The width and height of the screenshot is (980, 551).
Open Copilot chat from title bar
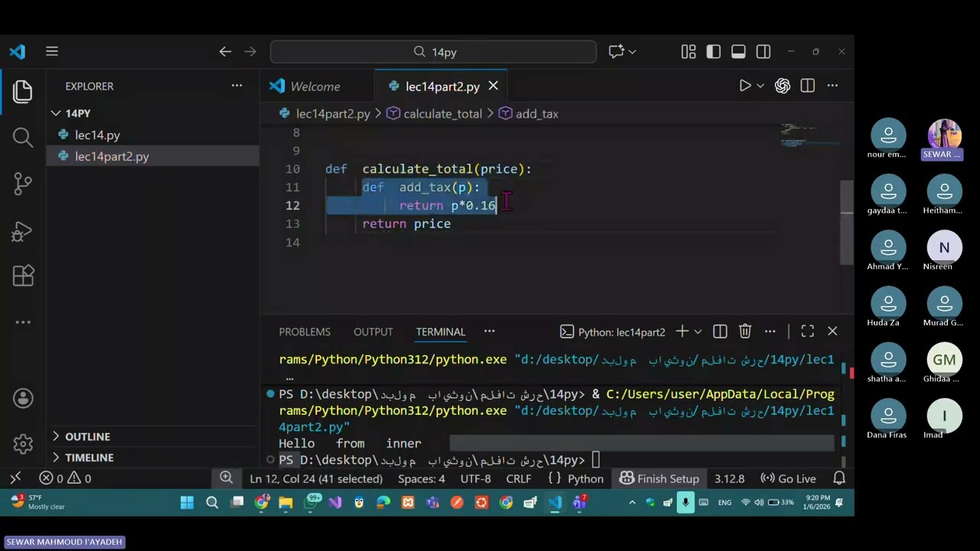pyautogui.click(x=617, y=51)
